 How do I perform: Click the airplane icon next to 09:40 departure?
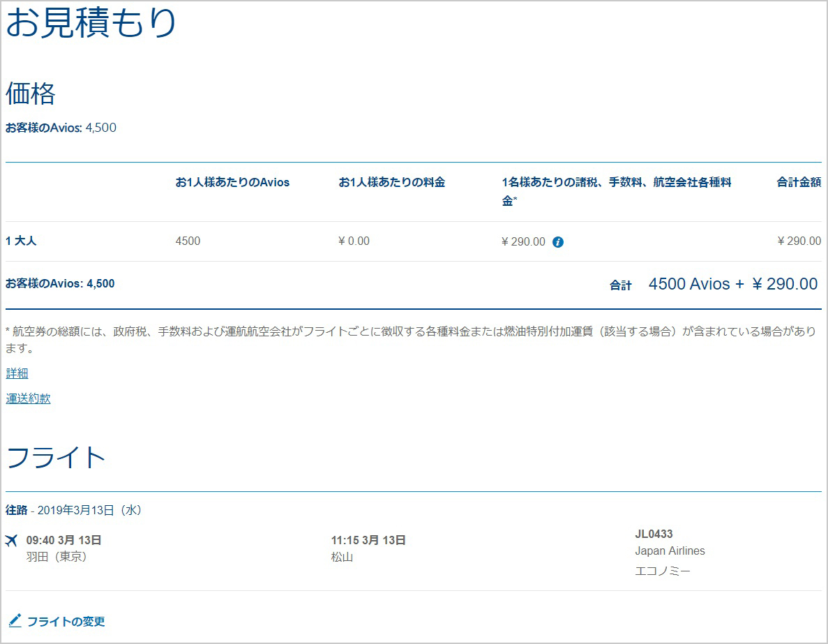click(x=12, y=541)
